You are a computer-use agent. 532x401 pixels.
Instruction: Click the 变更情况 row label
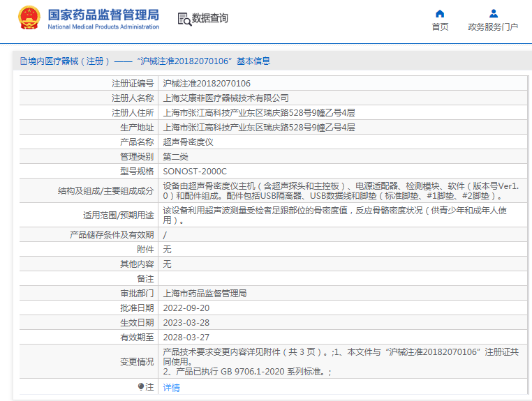(x=137, y=362)
